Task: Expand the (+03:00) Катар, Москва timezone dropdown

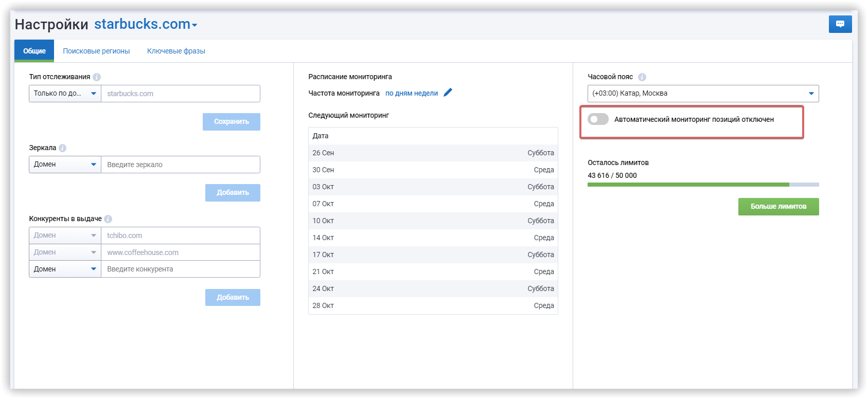Action: (703, 94)
